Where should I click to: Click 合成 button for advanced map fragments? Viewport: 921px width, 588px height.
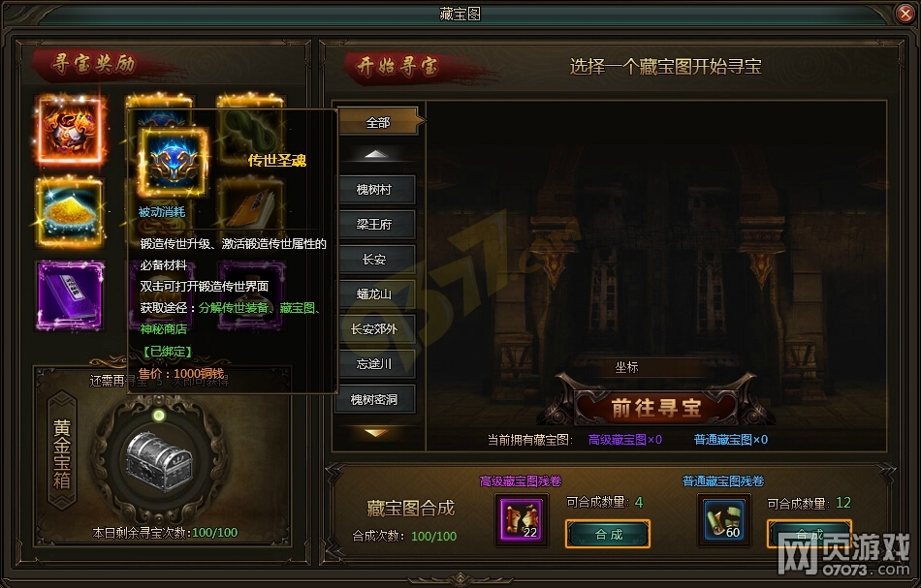click(x=608, y=534)
